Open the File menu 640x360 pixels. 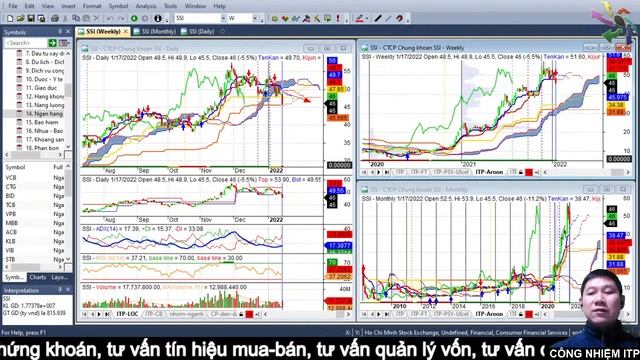pos(13,6)
